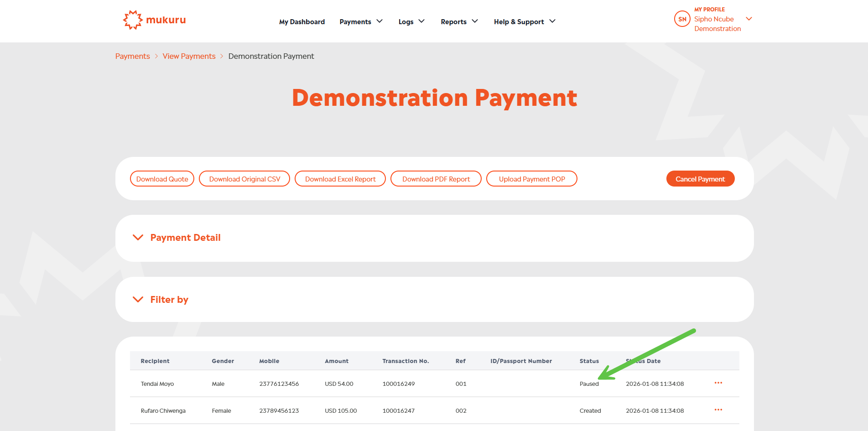Go to View Payments breadcrumb link

pyautogui.click(x=189, y=56)
